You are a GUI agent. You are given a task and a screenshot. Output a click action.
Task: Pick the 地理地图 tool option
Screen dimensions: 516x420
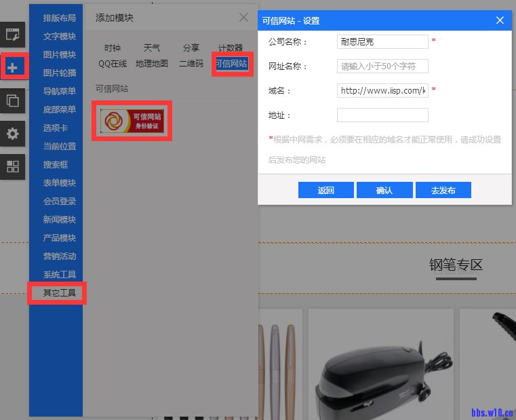tap(152, 64)
